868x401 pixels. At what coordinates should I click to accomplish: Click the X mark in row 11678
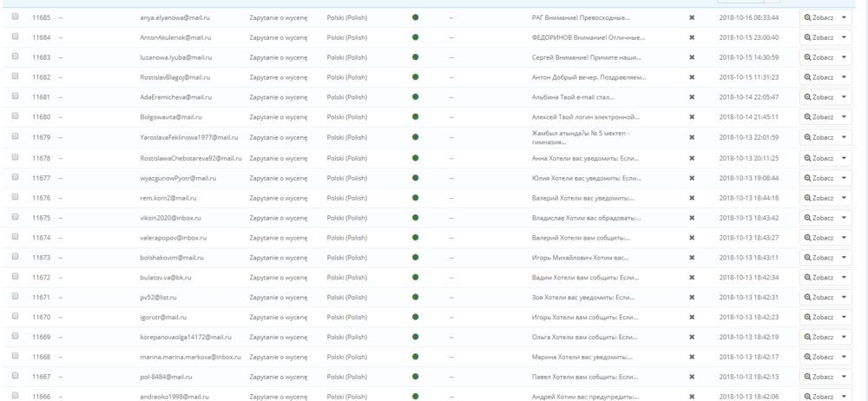(692, 159)
